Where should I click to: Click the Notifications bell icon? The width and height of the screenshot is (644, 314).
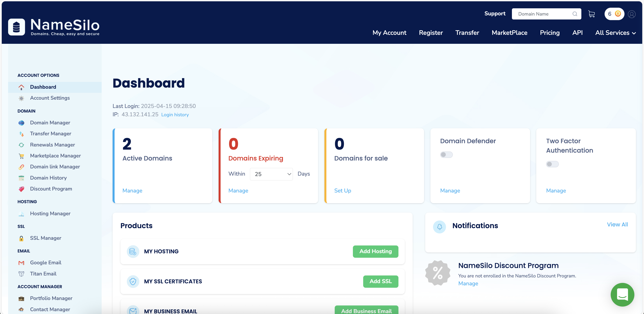tap(439, 227)
